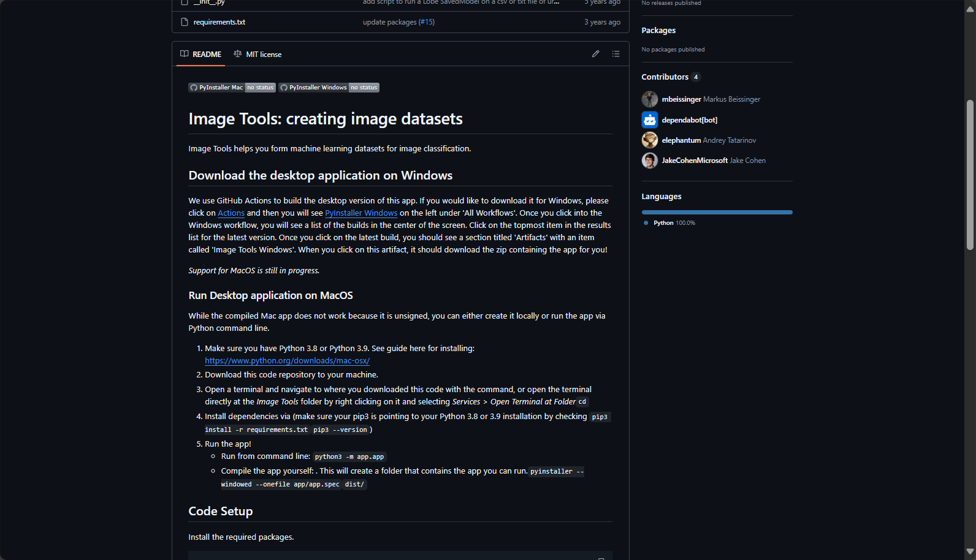The width and height of the screenshot is (976, 560).
Task: Follow the PyInstaller Windows text link
Action: click(361, 213)
